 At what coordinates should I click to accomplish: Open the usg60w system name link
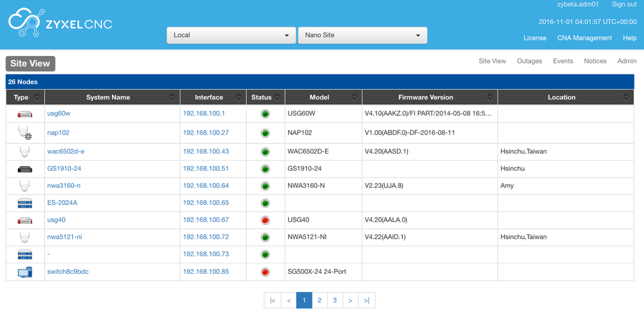(58, 114)
